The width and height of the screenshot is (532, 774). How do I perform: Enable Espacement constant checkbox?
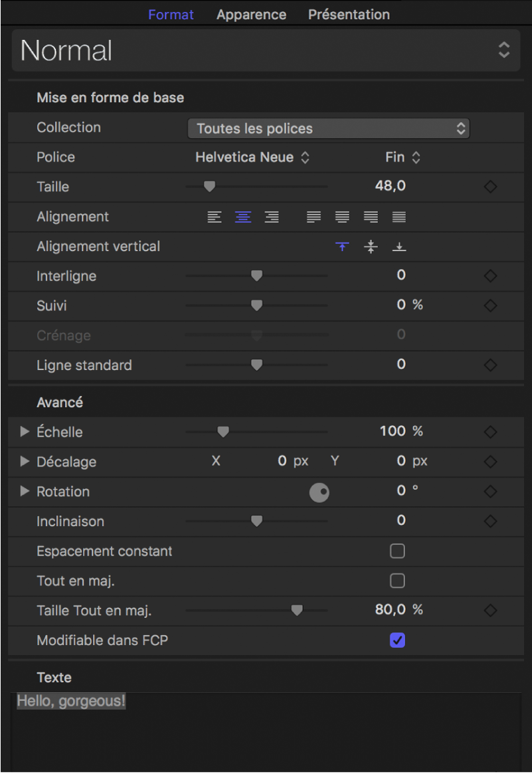pyautogui.click(x=397, y=551)
